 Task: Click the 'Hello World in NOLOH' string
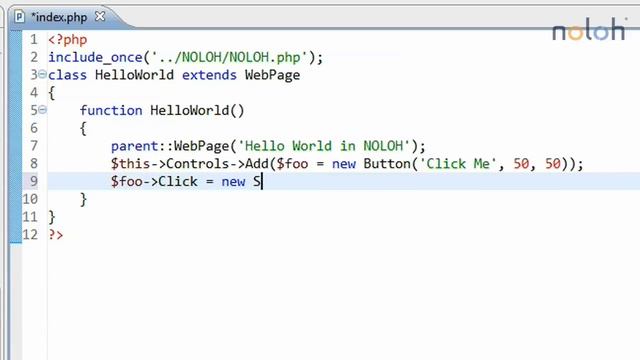(x=324, y=146)
